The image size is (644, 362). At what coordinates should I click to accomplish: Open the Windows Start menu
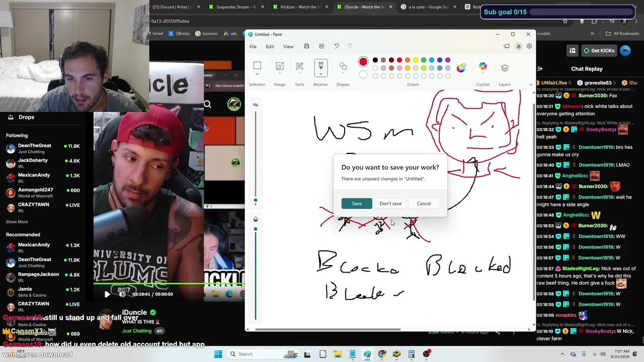[218, 354]
